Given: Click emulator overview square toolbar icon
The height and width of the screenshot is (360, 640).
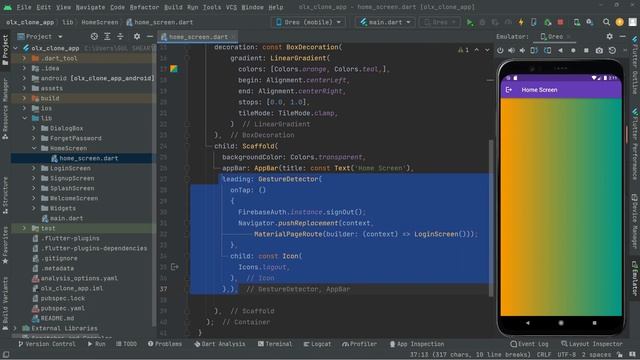Looking at the screenshot, I should tap(586, 50).
